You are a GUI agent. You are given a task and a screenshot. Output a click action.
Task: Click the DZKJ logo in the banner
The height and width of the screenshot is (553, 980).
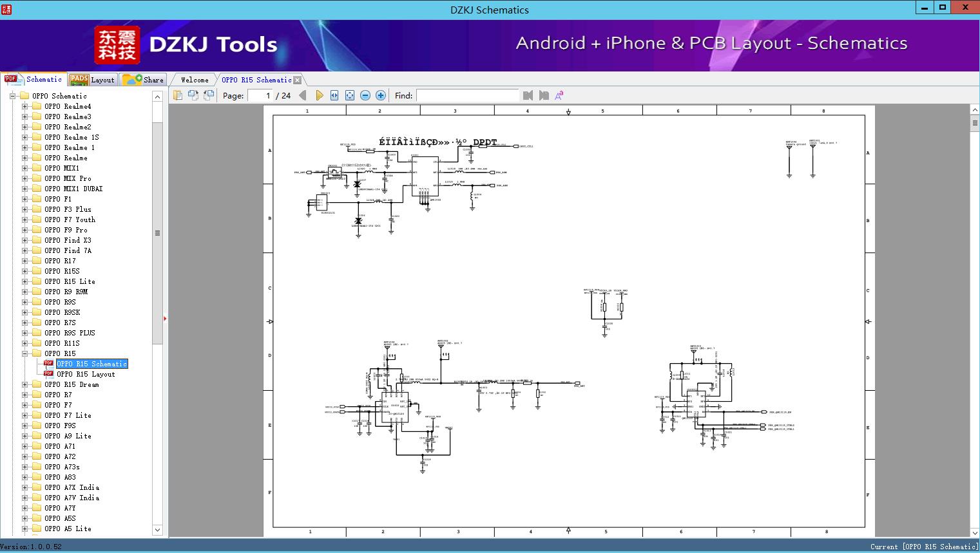pos(117,44)
